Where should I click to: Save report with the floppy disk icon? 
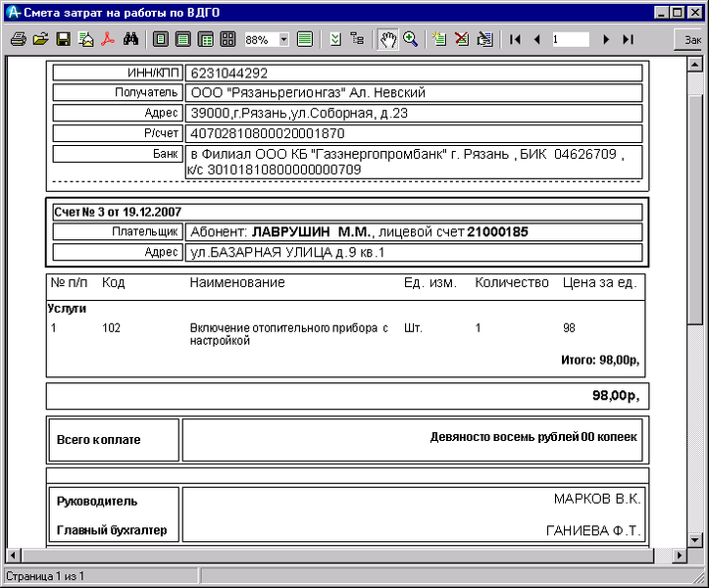63,39
